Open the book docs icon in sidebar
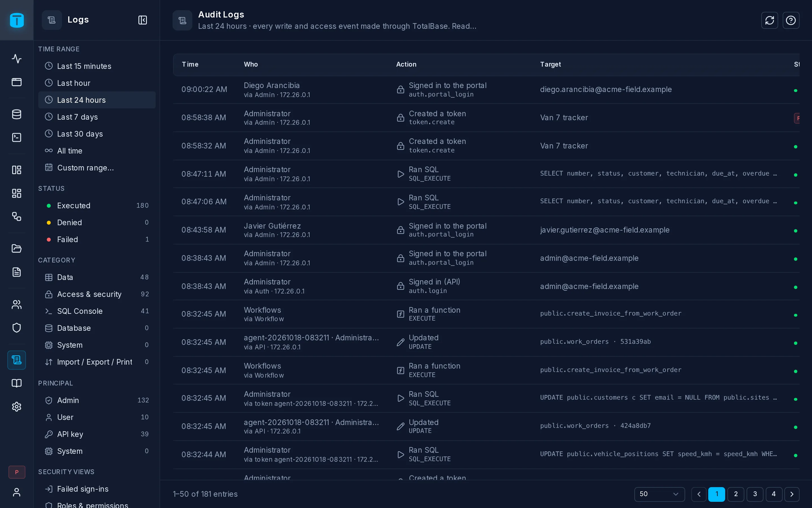The image size is (812, 508). point(16,383)
